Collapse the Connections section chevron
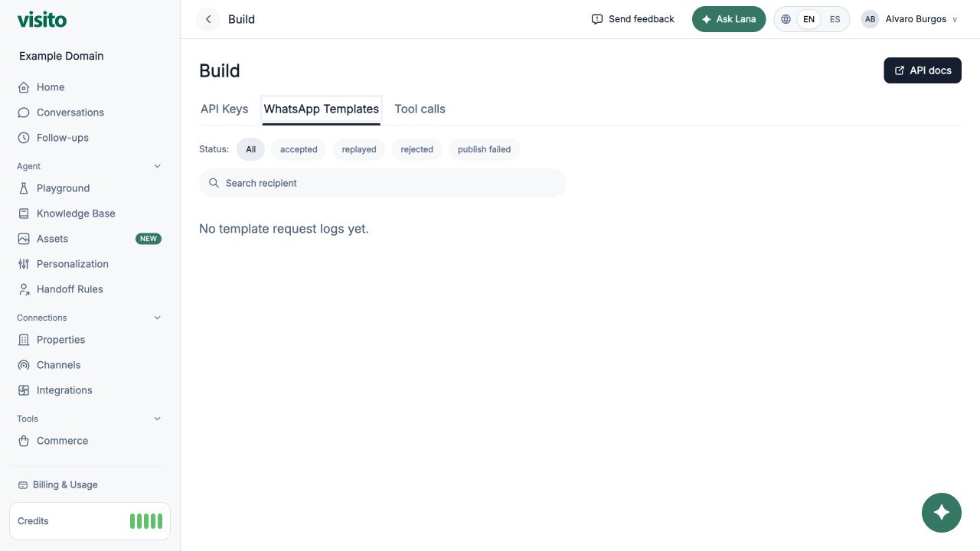This screenshot has width=980, height=551. 158,318
